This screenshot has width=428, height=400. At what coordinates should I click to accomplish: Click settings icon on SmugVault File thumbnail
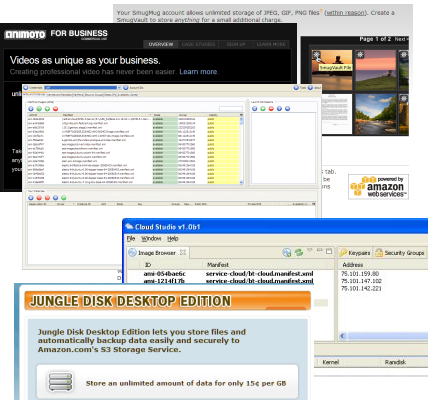pos(316,54)
